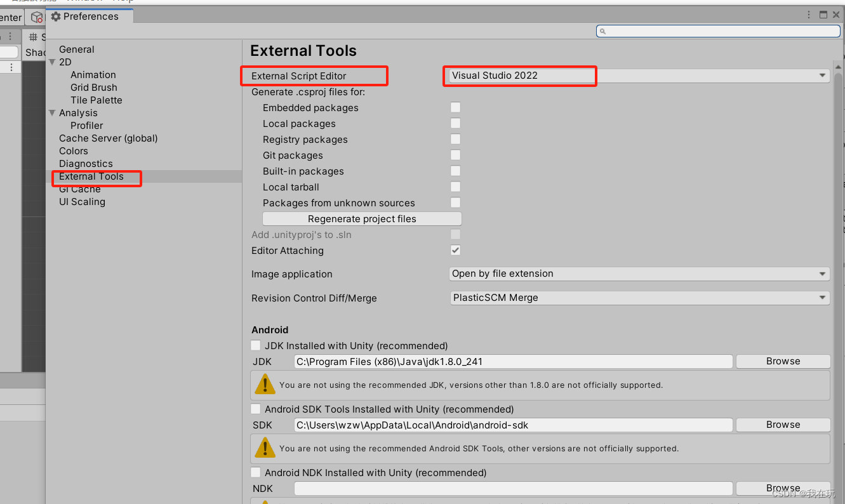Screen dimensions: 845x504
Task: Click the JDK warning triangle icon
Action: [x=265, y=385]
